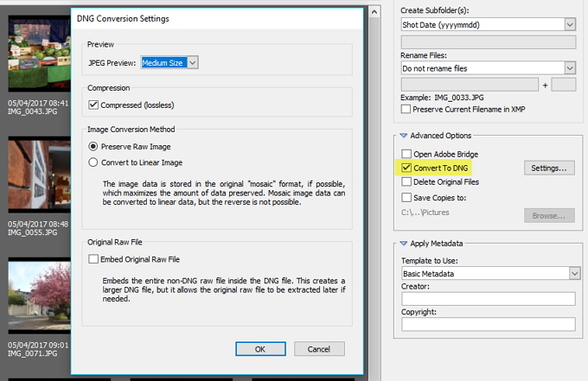Screen dimensions: 588x381
Task: Click into the Copyright text field
Action: coord(489,324)
